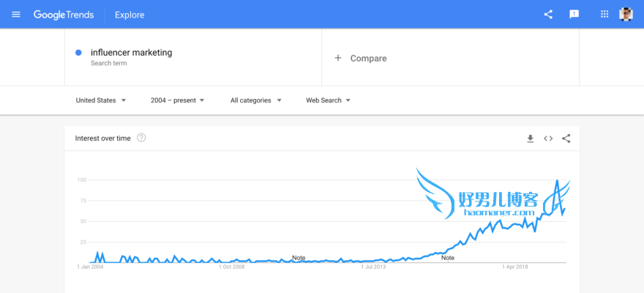Open the embed code icon on chart

click(548, 138)
